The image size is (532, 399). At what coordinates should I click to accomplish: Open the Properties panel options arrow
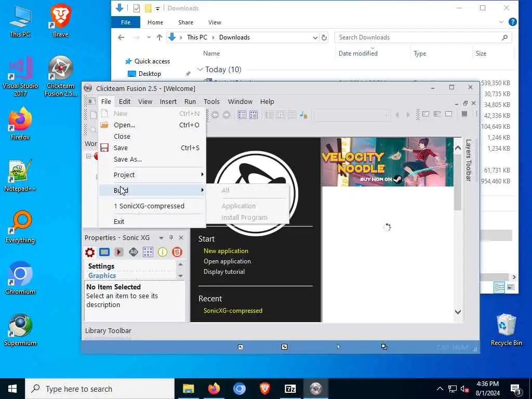161,238
